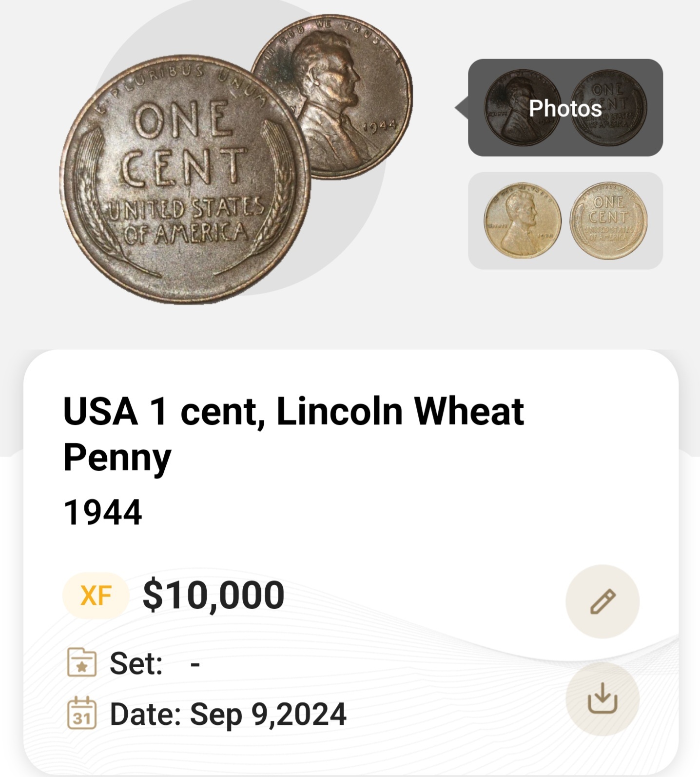Viewport: 700px width, 777px height.
Task: Open the Photos thumbnail panel
Action: click(565, 108)
